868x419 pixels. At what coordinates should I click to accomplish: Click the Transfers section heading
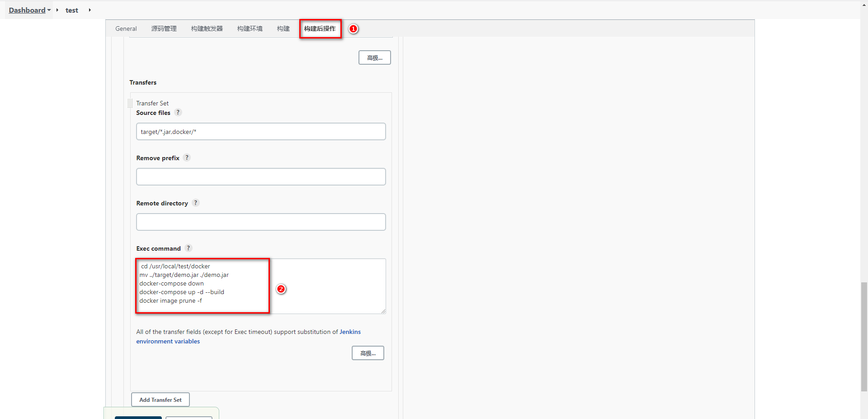point(143,82)
